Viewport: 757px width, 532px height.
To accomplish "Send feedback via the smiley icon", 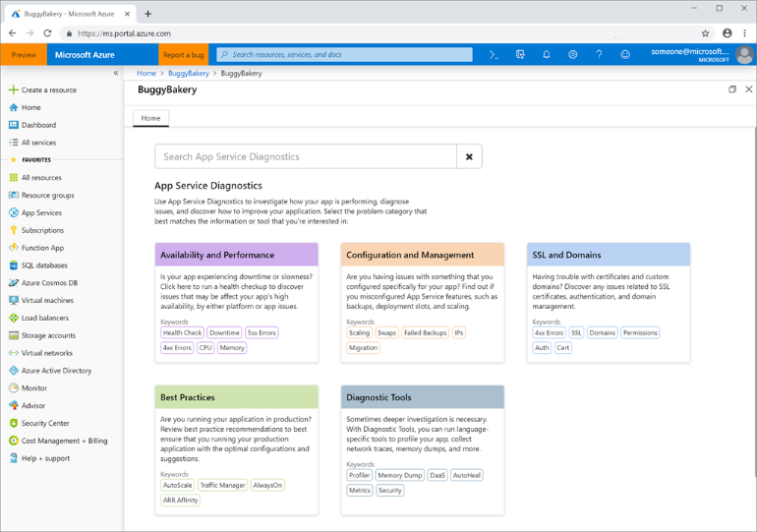I will coord(625,54).
